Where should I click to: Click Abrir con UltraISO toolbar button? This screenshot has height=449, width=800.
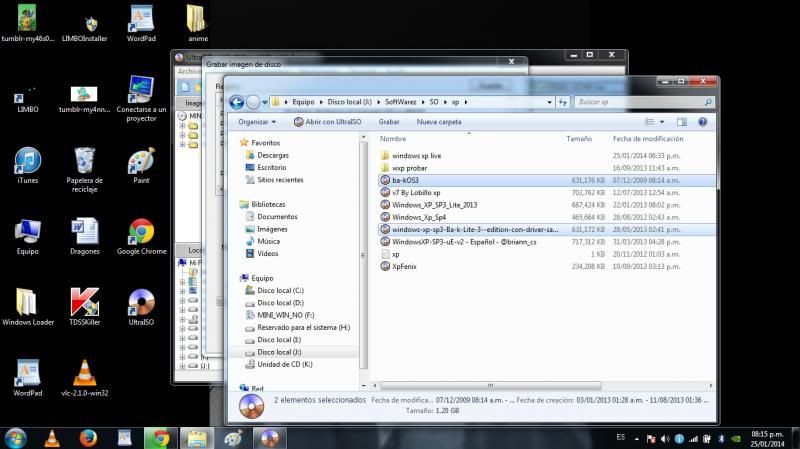pos(328,122)
